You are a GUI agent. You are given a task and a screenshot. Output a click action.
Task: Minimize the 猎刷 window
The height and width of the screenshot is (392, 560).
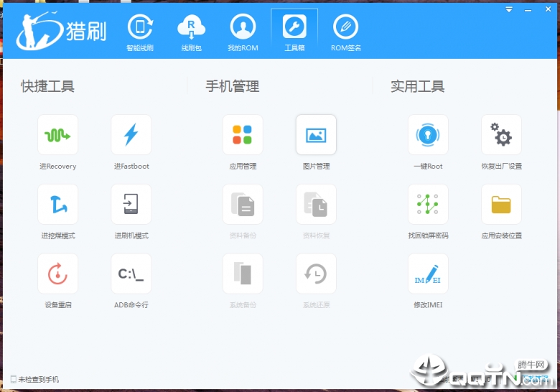click(528, 10)
